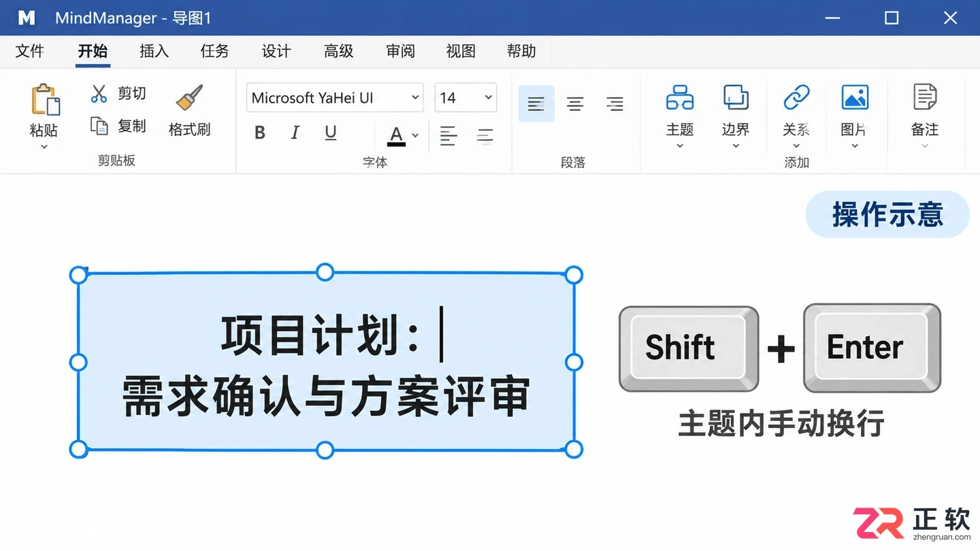The height and width of the screenshot is (551, 980).
Task: Expand the Notes (备注) dropdown chevron
Action: [x=925, y=146]
